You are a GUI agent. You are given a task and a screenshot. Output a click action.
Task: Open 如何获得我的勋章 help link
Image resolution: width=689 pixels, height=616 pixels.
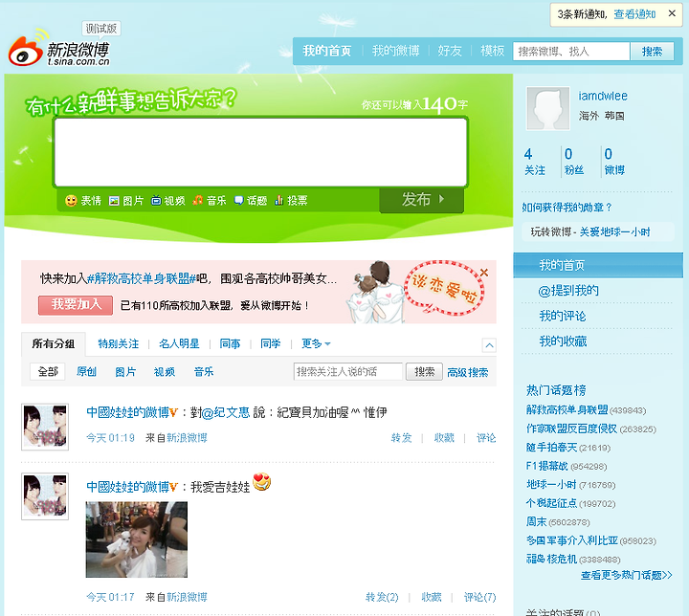pos(567,208)
